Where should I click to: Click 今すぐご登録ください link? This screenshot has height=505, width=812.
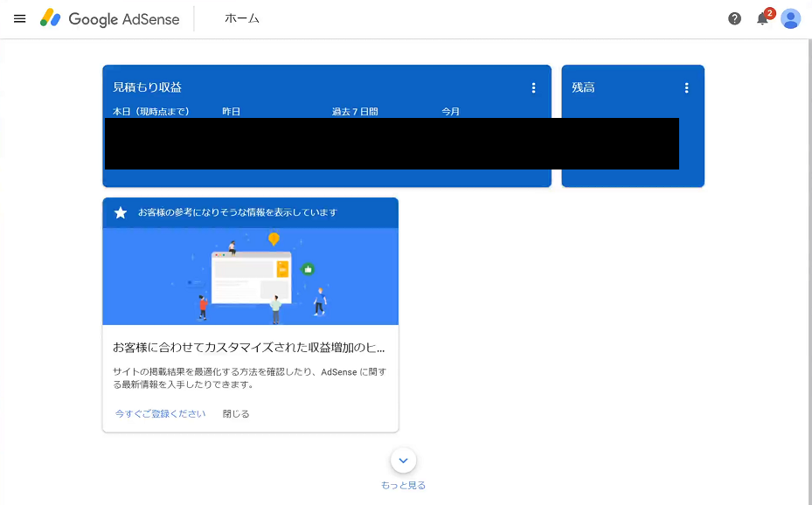160,414
